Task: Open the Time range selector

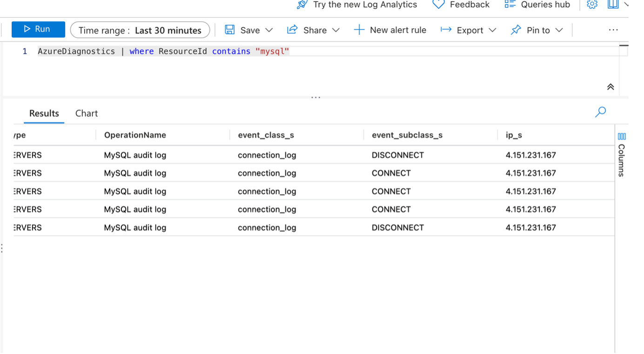Action: point(140,30)
